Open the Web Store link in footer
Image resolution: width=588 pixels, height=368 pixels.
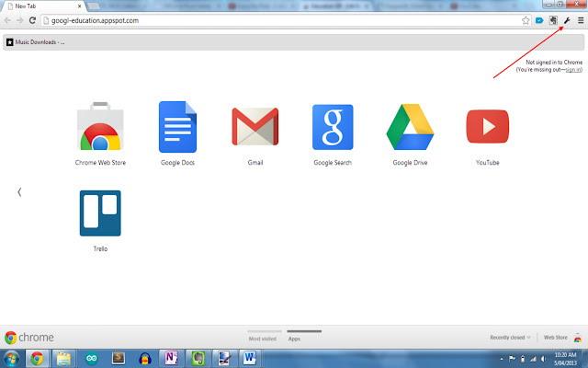pyautogui.click(x=555, y=338)
